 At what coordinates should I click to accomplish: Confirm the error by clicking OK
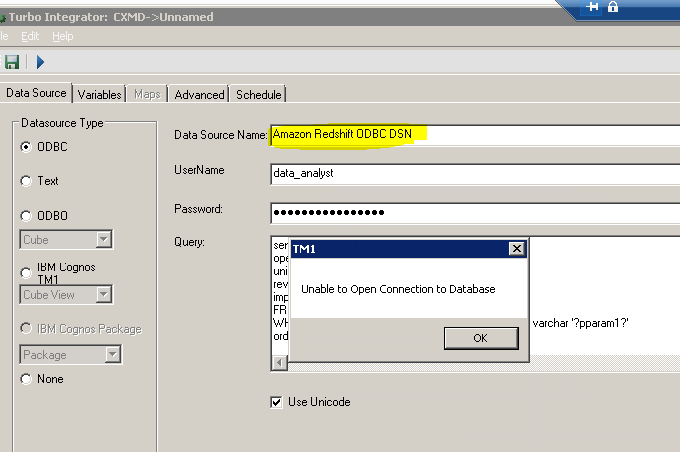[x=481, y=338]
